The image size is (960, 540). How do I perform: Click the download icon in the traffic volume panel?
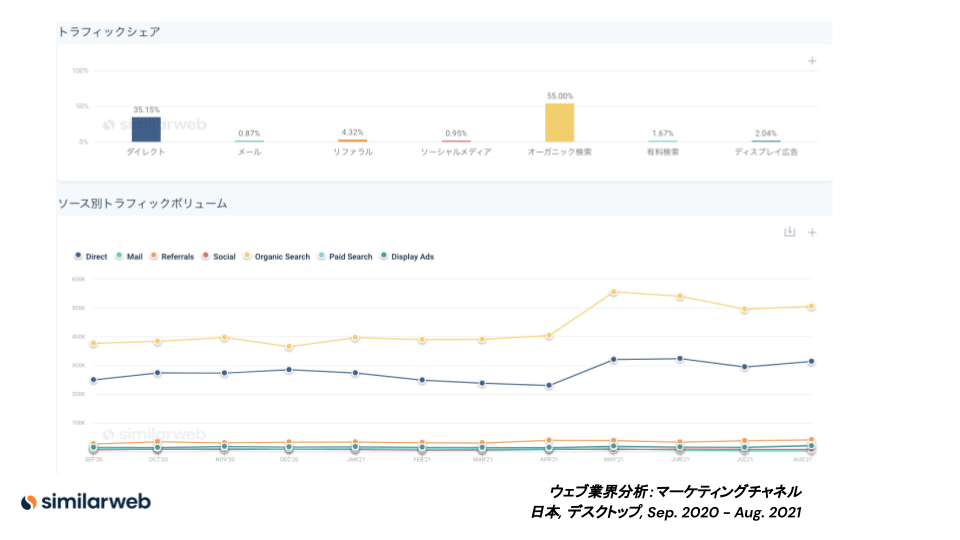[789, 232]
